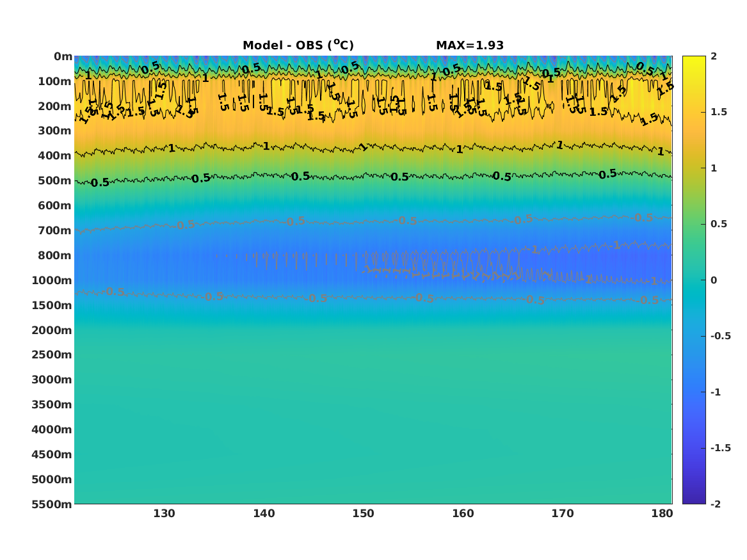Click the '800m' depth axis label
This screenshot has width=747, height=560.
pyautogui.click(x=55, y=255)
